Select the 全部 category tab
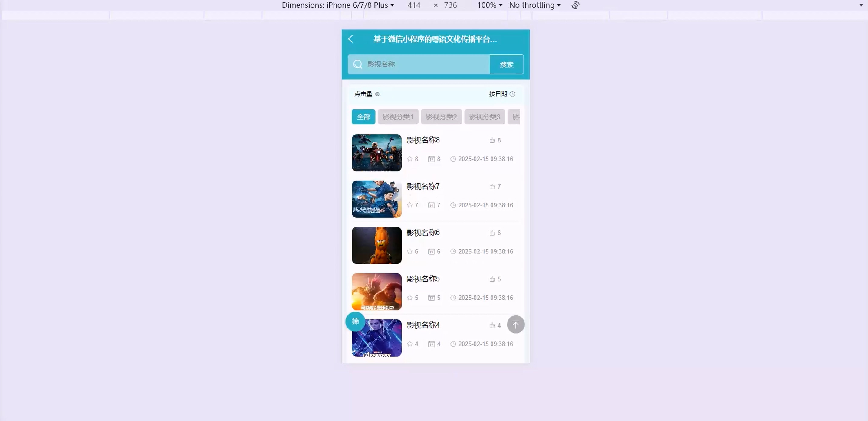This screenshot has height=421, width=868. (x=363, y=117)
